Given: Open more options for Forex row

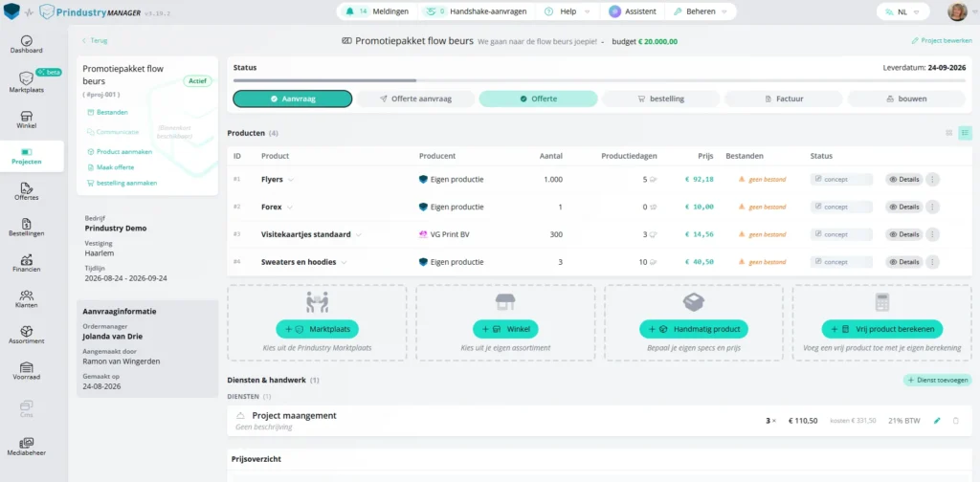Looking at the screenshot, I should coord(932,207).
